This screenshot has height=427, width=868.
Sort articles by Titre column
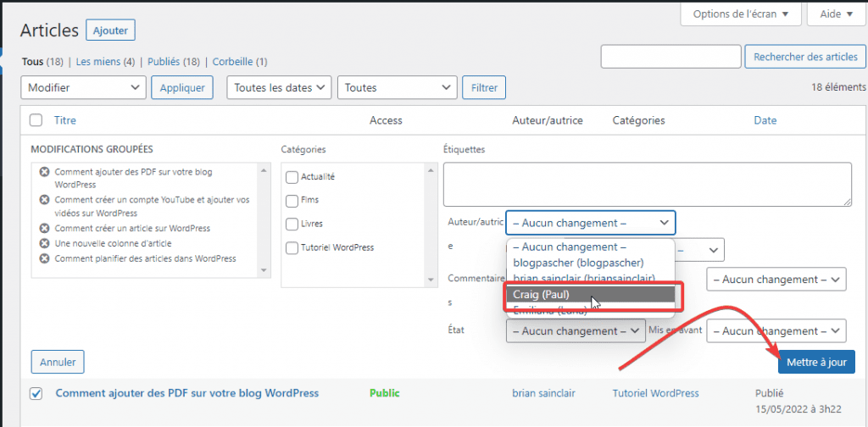pyautogui.click(x=64, y=120)
